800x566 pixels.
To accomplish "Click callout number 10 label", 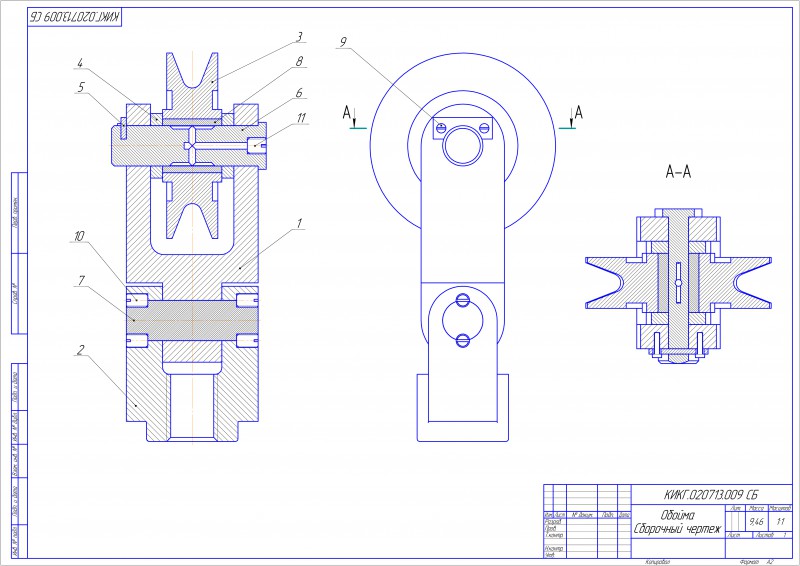I will (x=79, y=236).
